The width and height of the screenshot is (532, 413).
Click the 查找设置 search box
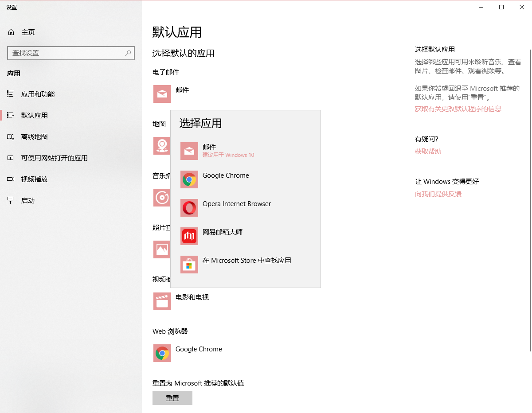pyautogui.click(x=71, y=53)
